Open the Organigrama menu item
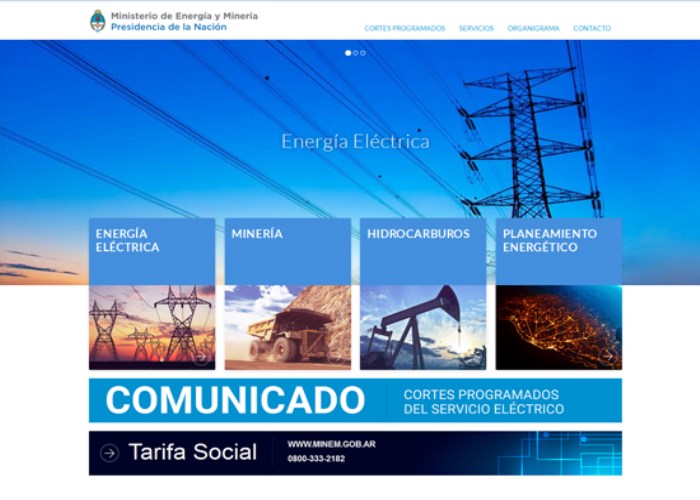Image resolution: width=700 pixels, height=500 pixels. [x=533, y=28]
